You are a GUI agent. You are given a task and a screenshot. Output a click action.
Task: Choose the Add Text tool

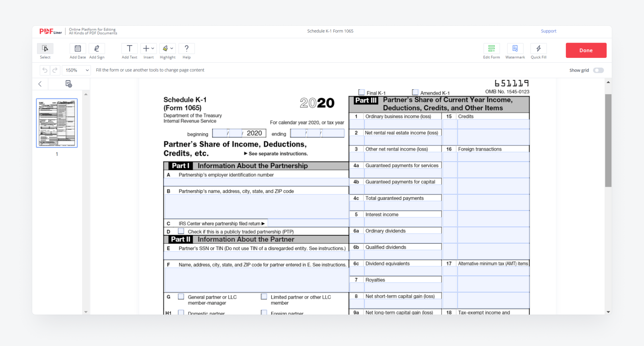coord(130,49)
